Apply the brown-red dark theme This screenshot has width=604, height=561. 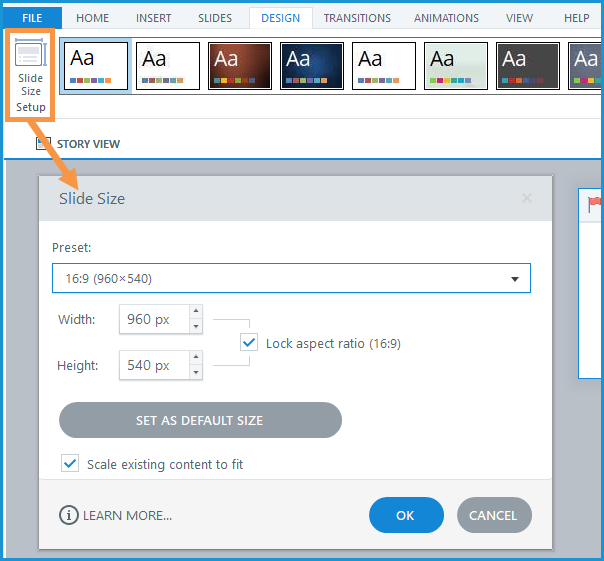tap(240, 66)
